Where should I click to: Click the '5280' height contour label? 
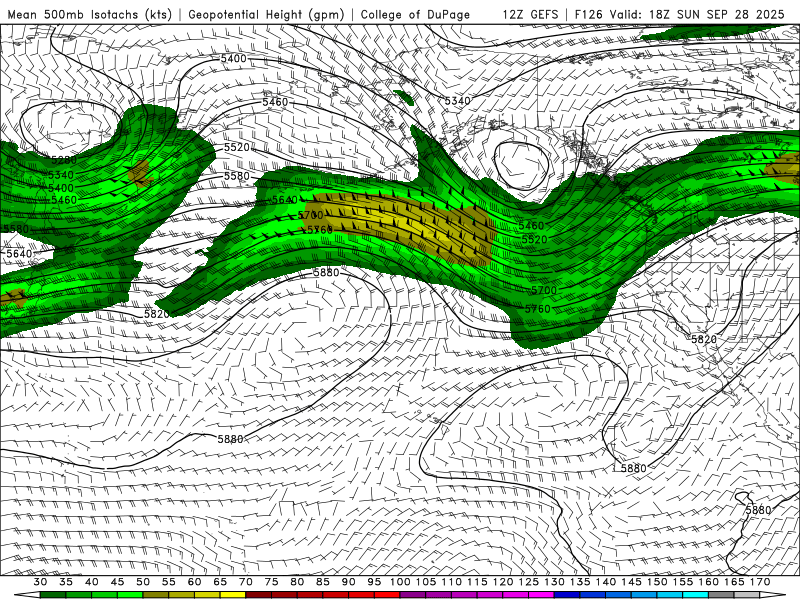[x=64, y=160]
